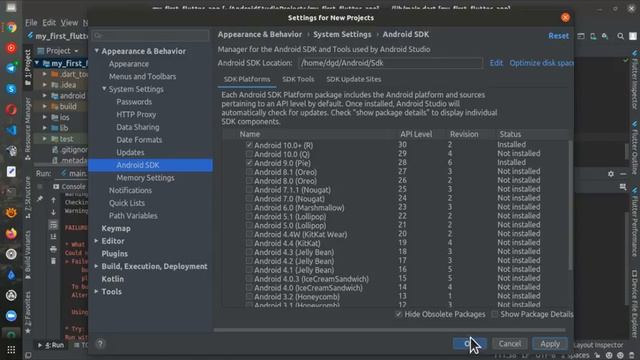Screen dimensions: 640x360
Task: Open 1: Project tool window tab
Action: tap(28, 67)
